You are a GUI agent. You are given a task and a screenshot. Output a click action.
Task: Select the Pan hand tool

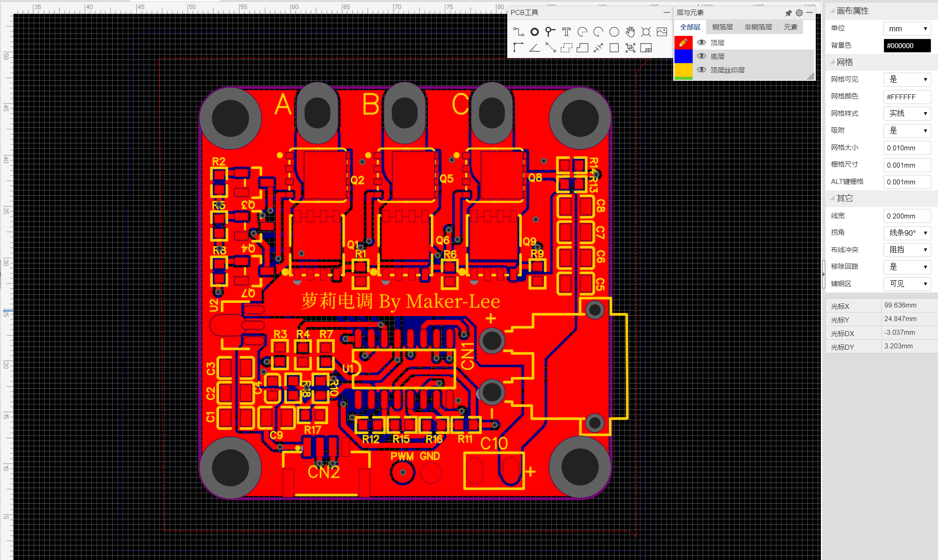pos(630,32)
